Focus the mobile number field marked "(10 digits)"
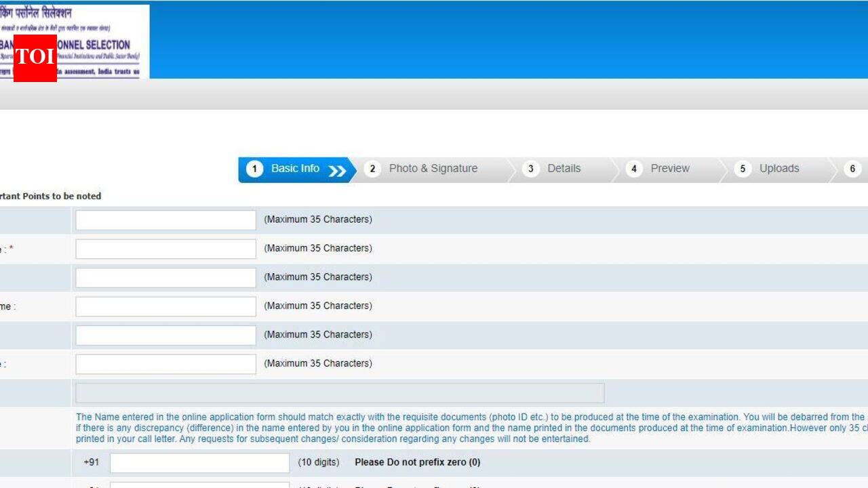Image resolution: width=868 pixels, height=488 pixels. coord(199,463)
